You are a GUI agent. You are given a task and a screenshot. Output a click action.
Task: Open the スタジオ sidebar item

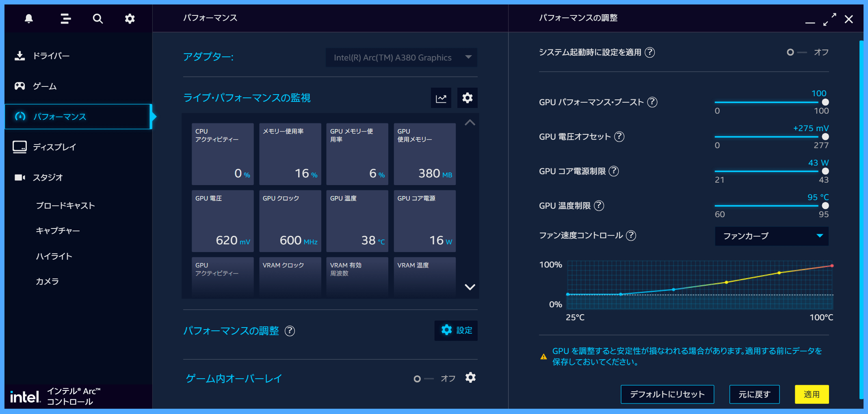click(78, 177)
